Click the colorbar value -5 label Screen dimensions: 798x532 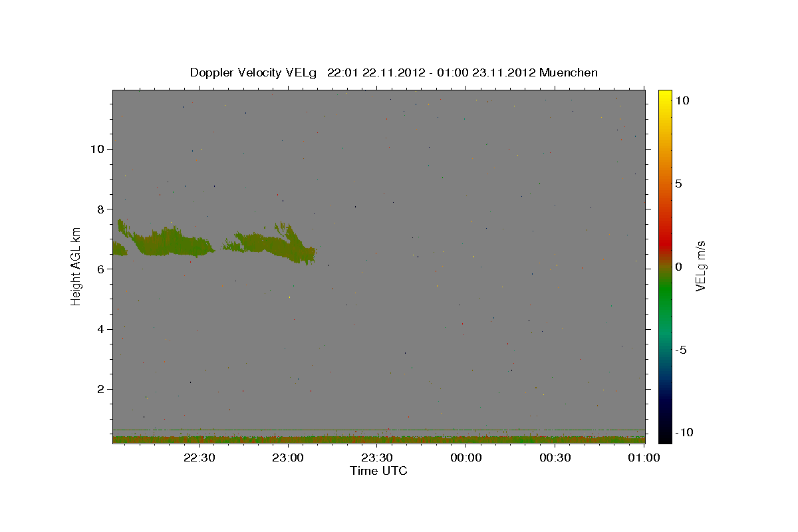tap(681, 350)
